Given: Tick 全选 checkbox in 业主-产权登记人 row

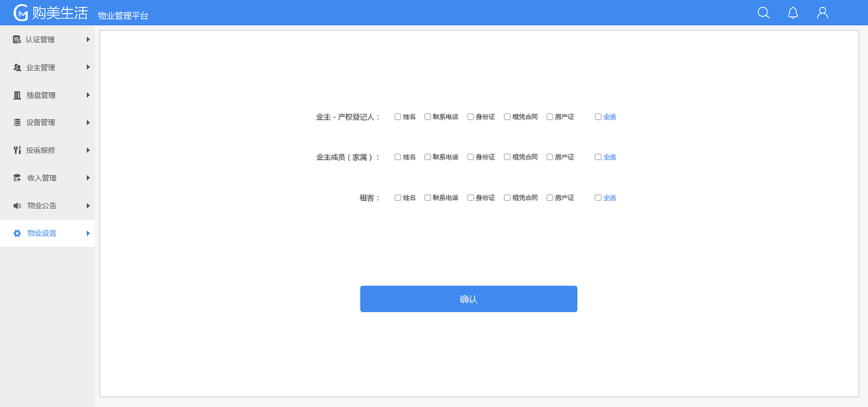Looking at the screenshot, I should tap(598, 117).
